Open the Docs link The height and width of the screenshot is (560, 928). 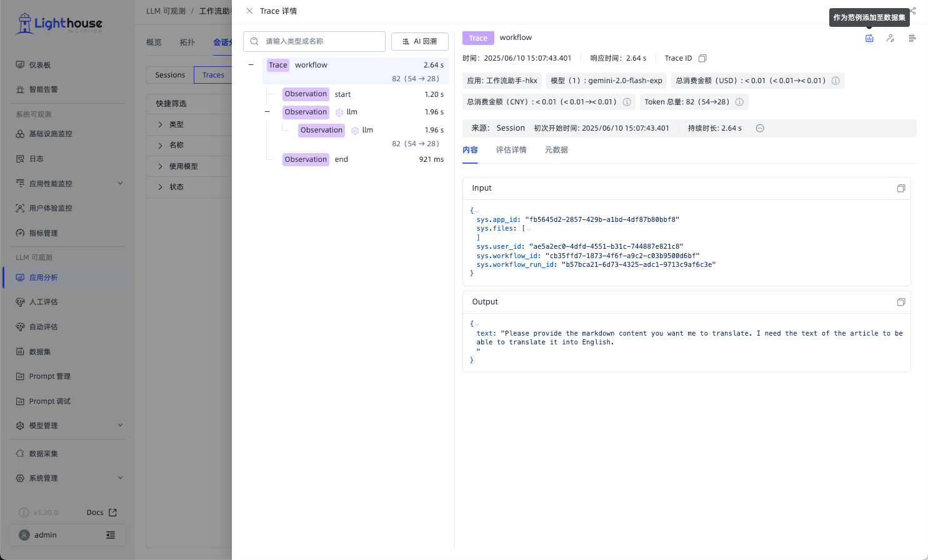pyautogui.click(x=101, y=512)
